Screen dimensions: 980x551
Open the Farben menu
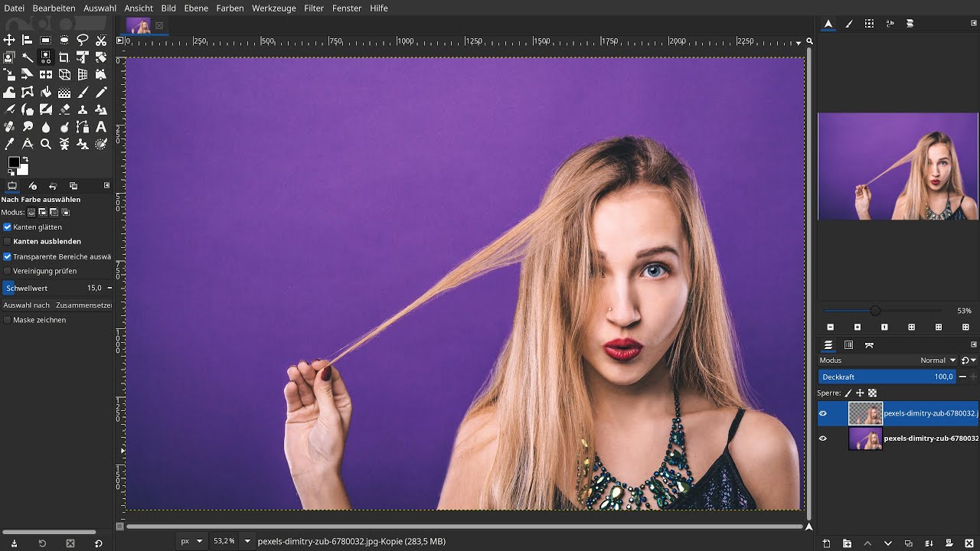pos(230,8)
